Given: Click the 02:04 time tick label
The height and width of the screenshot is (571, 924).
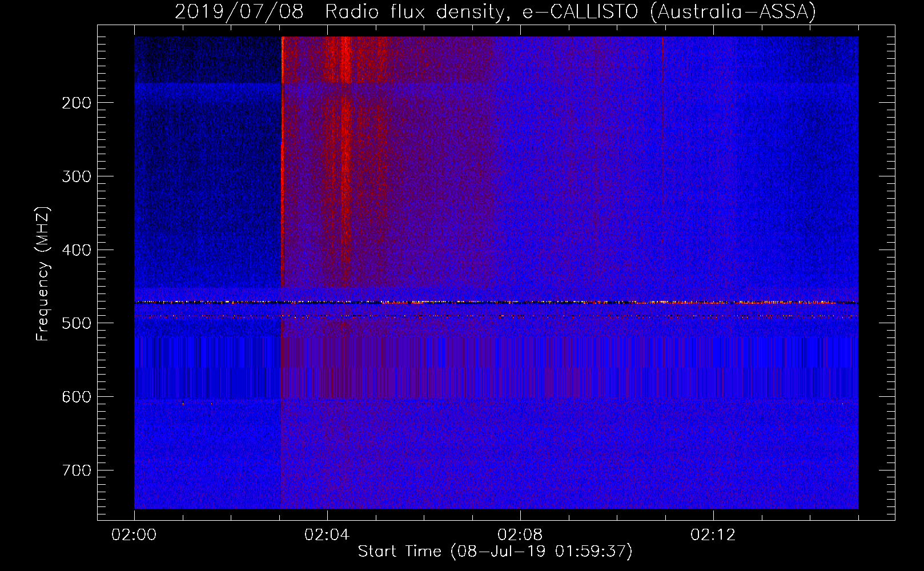Looking at the screenshot, I should [327, 535].
